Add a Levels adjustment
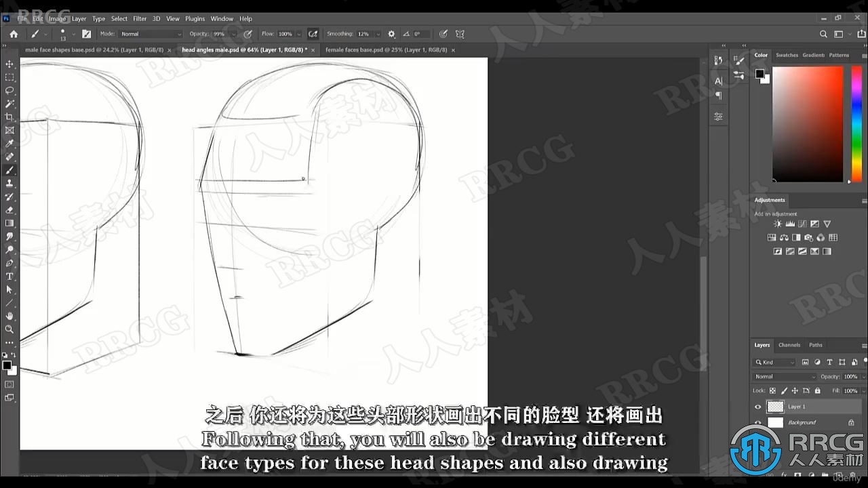The height and width of the screenshot is (488, 868). click(791, 224)
